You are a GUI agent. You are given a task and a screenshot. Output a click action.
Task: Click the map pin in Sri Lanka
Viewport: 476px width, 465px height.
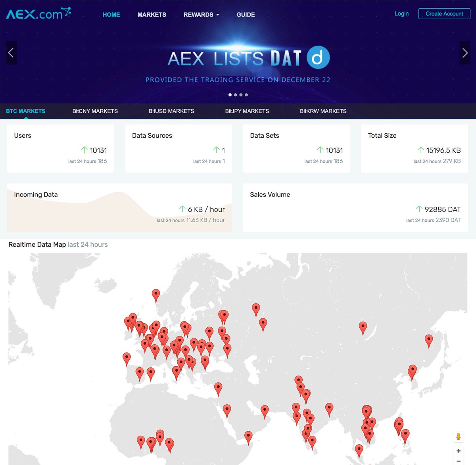tap(312, 442)
